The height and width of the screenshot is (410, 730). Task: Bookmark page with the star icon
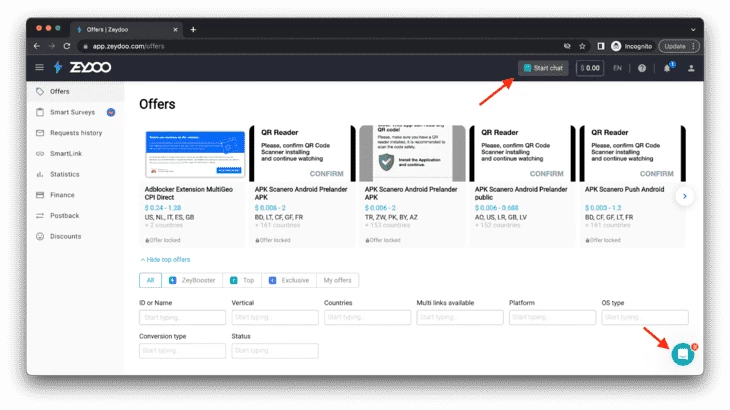point(582,46)
